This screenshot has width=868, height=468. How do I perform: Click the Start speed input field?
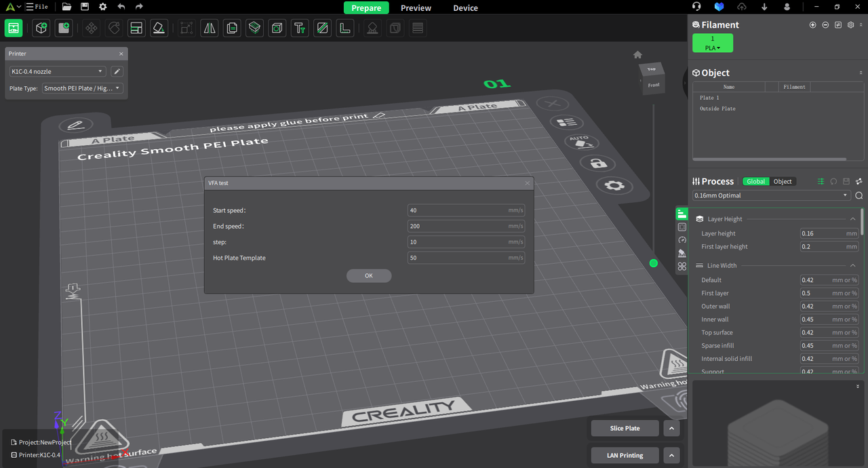point(466,210)
